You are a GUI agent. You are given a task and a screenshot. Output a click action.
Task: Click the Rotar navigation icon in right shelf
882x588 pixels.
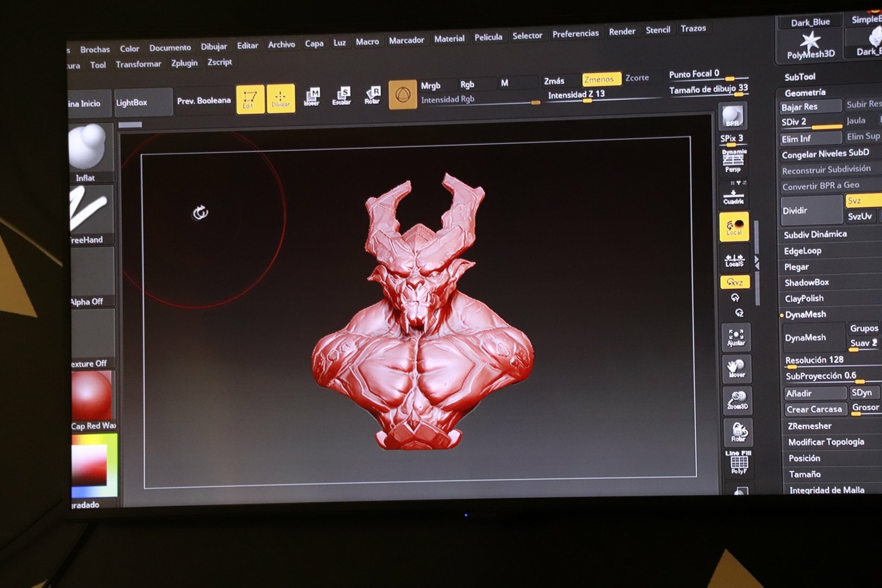pos(738,432)
